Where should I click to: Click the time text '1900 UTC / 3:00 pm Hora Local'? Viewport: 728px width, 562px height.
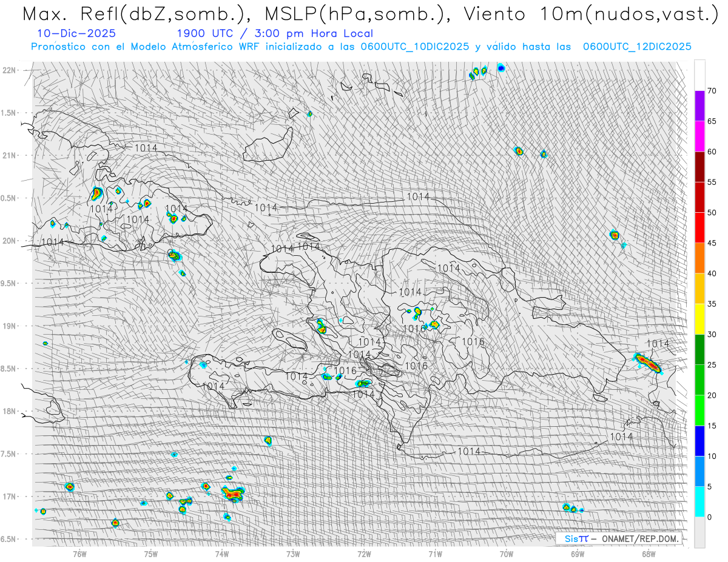coord(275,33)
